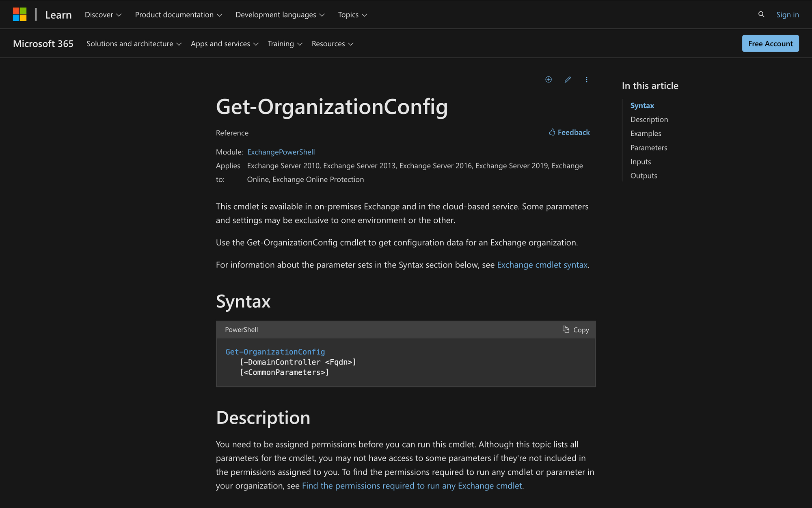Jump to Parameters in the article outline
The height and width of the screenshot is (508, 812).
pyautogui.click(x=648, y=148)
